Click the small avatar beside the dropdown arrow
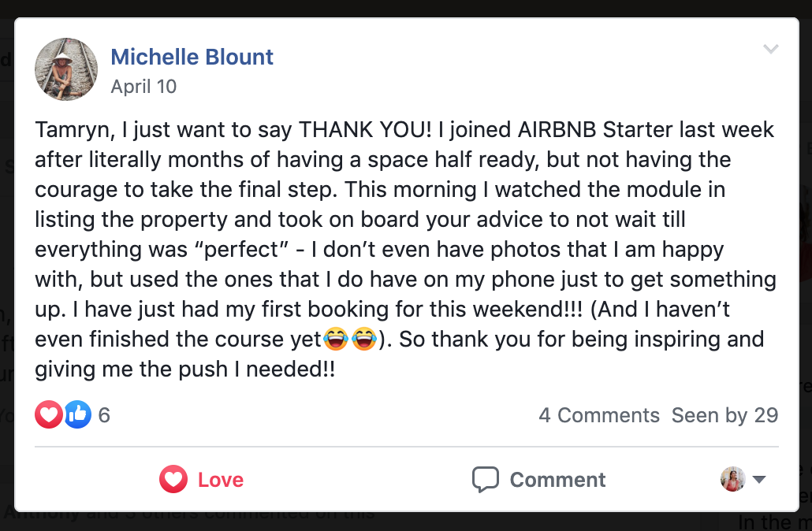This screenshot has height=531, width=812. click(732, 479)
